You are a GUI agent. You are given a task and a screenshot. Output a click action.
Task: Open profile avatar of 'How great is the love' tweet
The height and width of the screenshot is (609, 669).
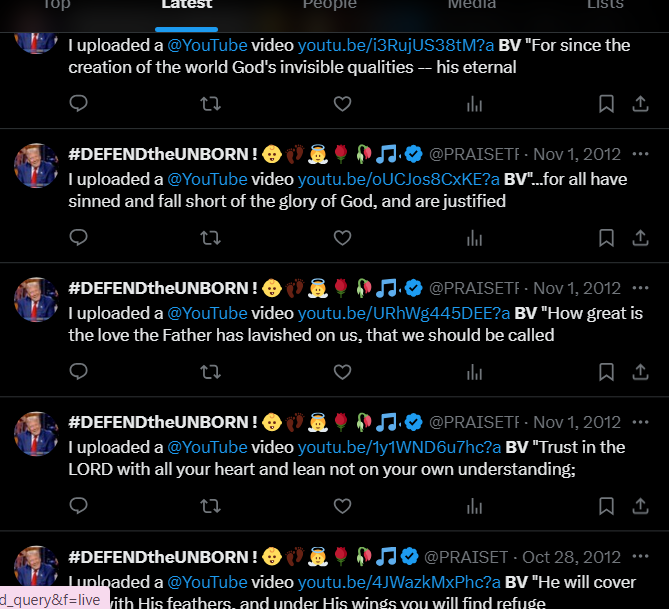click(36, 300)
